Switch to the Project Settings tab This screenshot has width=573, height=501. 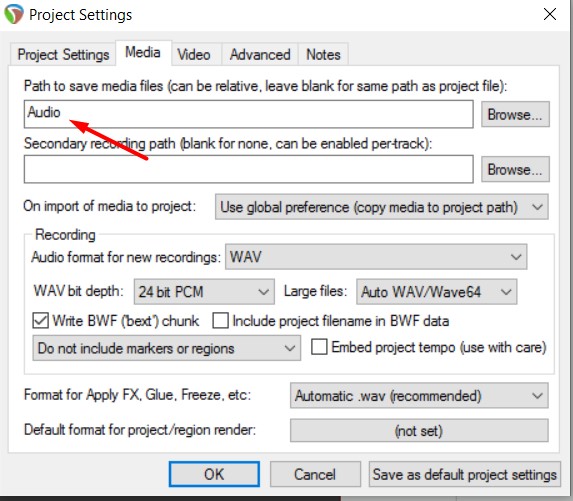[x=63, y=55]
